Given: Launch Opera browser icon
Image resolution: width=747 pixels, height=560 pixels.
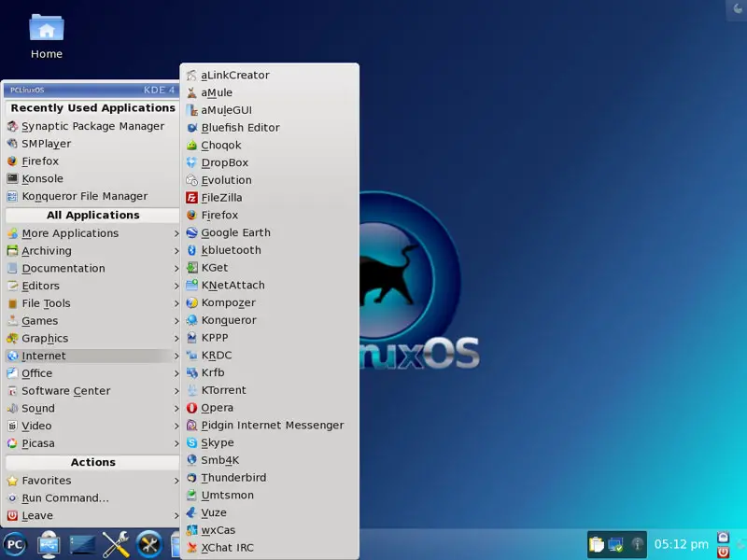Looking at the screenshot, I should 191,408.
